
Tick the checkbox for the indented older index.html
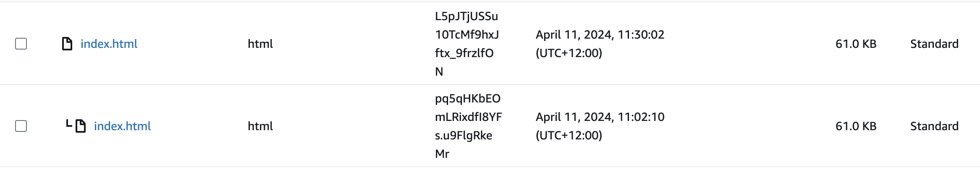point(21,126)
